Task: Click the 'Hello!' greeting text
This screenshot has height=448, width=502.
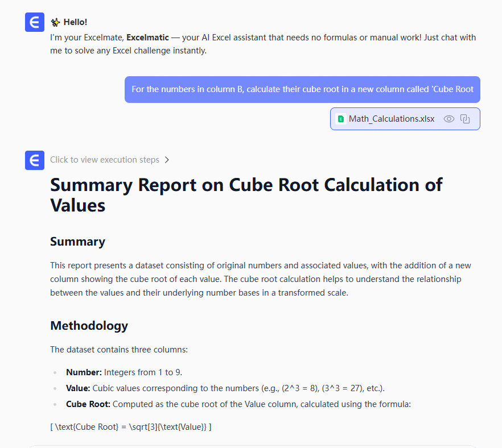Action: [x=75, y=22]
